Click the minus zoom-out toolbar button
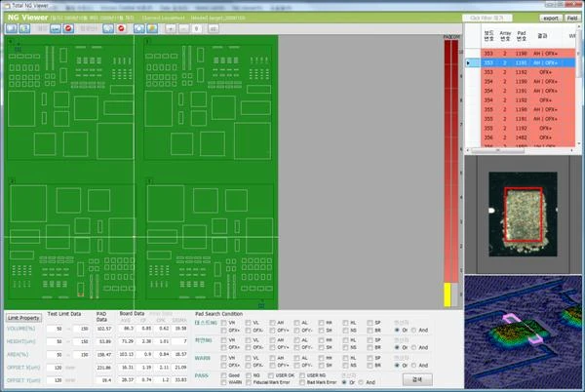This screenshot has height=392, width=585. click(183, 28)
